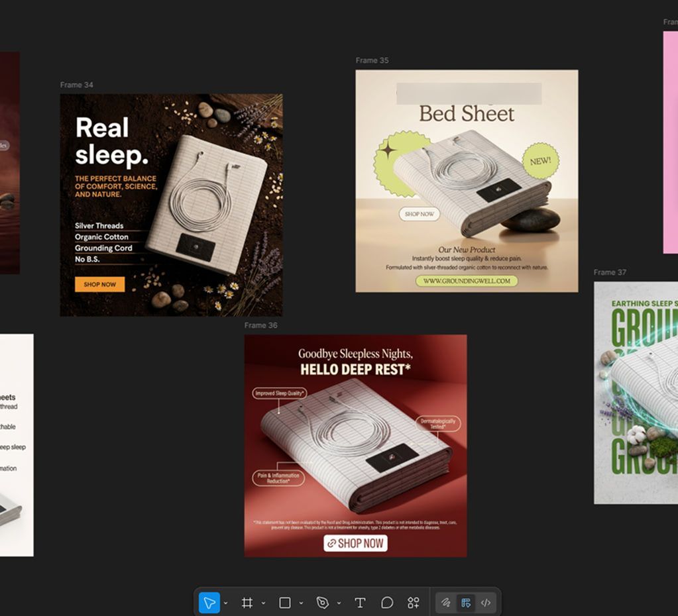Select the 'Our New Product' text
Screen dimensions: 678x616
click(467, 250)
